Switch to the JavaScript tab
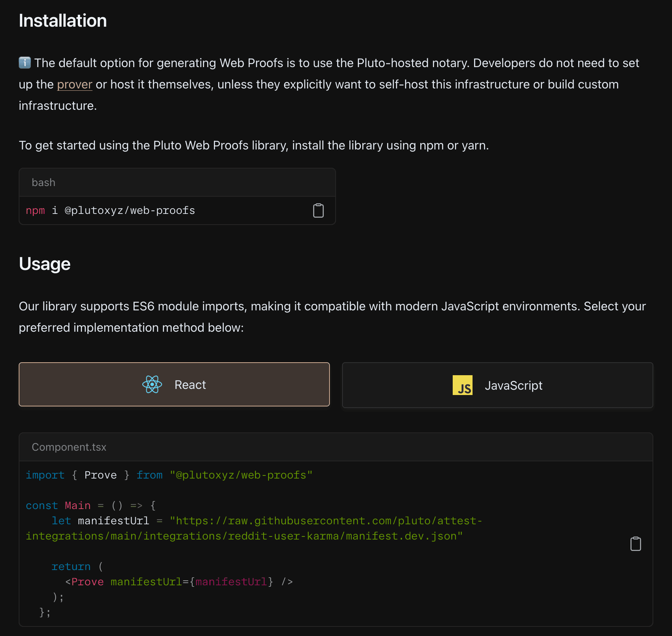Image resolution: width=672 pixels, height=636 pixels. click(497, 385)
